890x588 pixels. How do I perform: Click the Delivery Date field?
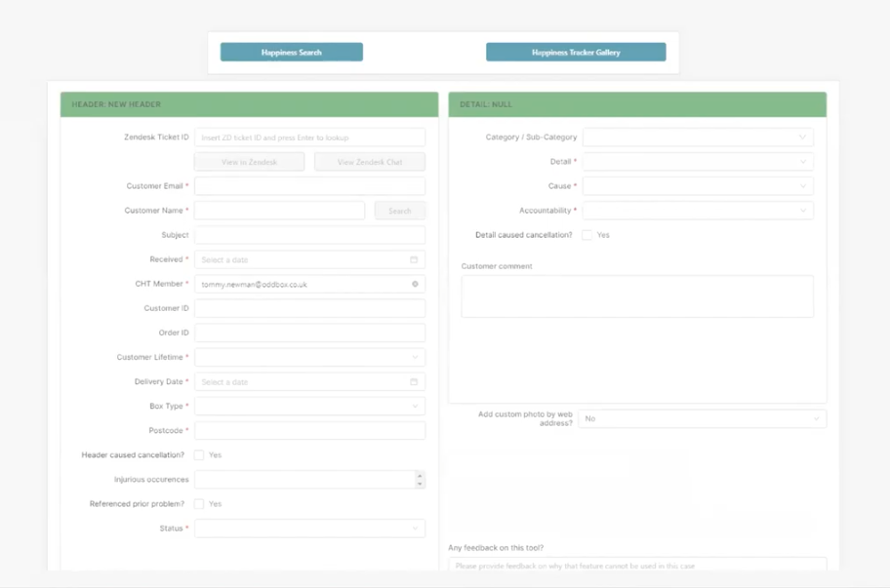(x=310, y=382)
